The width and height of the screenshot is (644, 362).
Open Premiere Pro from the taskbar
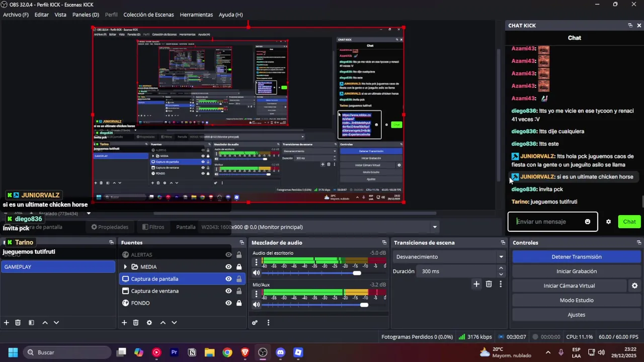click(x=174, y=352)
